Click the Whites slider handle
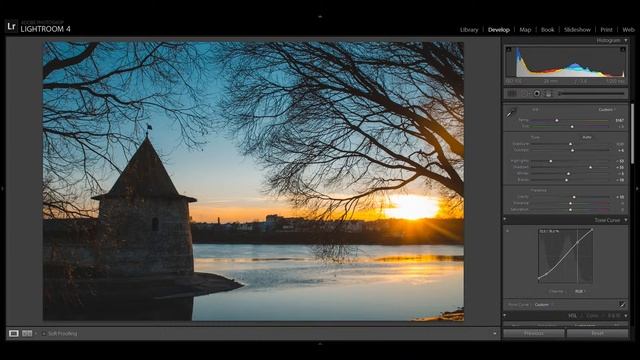 [568, 173]
